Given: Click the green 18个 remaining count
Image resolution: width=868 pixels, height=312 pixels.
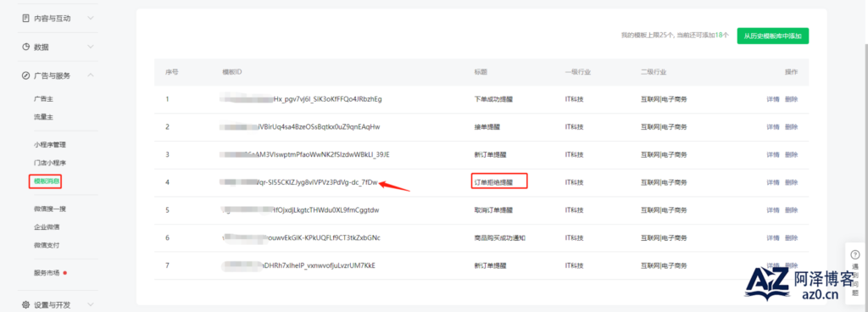Looking at the screenshot, I should pos(722,36).
